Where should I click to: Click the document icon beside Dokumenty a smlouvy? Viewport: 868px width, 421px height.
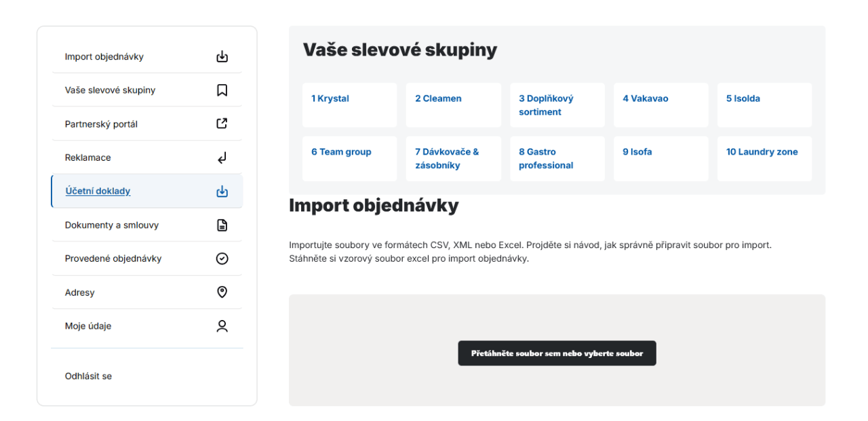pos(222,225)
